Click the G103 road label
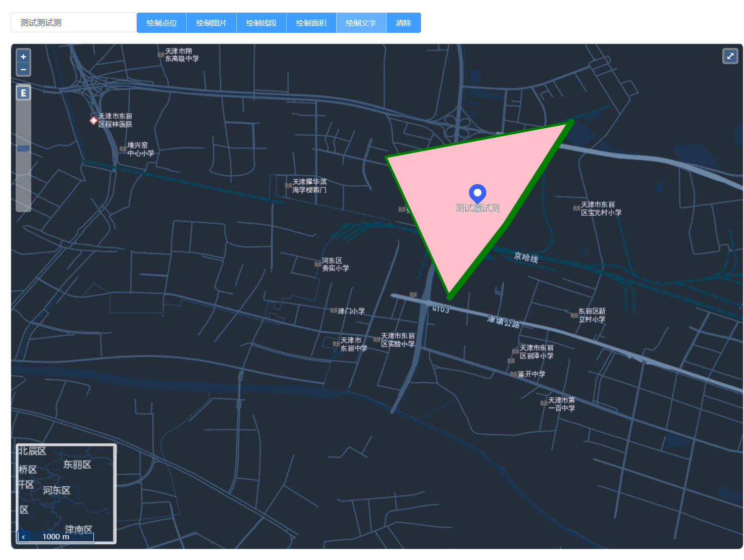744x560 pixels. click(440, 309)
